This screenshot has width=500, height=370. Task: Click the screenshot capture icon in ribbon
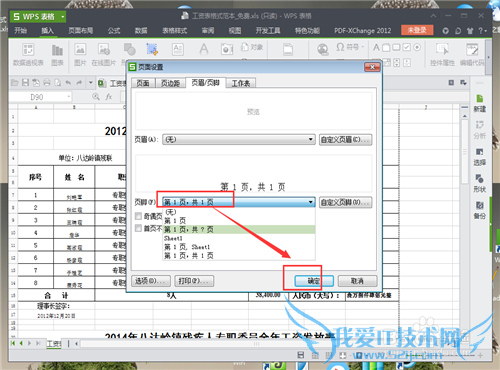152,50
